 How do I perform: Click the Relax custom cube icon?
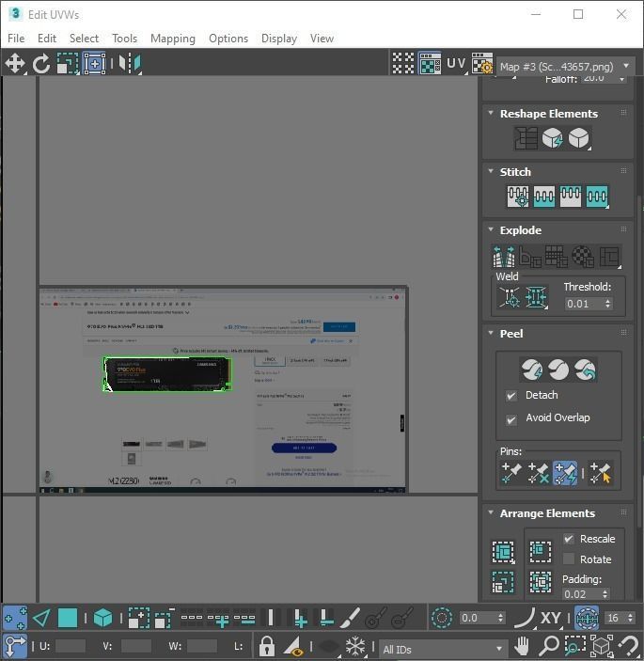click(579, 138)
